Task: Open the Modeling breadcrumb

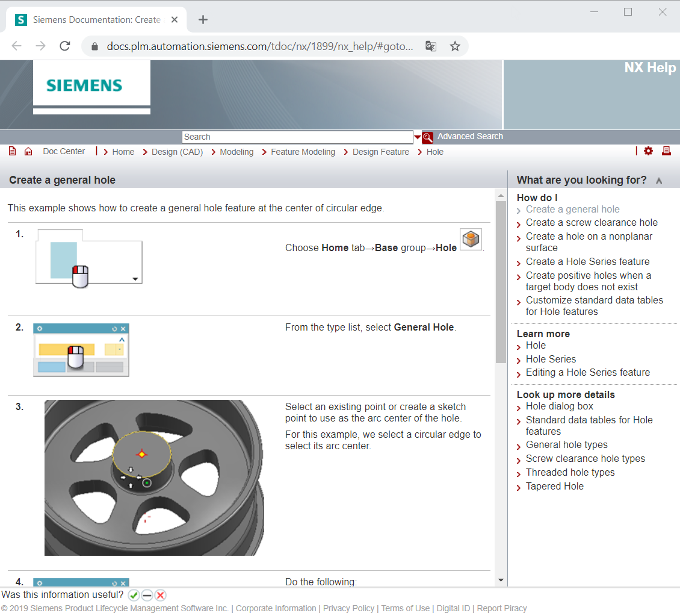Action: (x=236, y=152)
